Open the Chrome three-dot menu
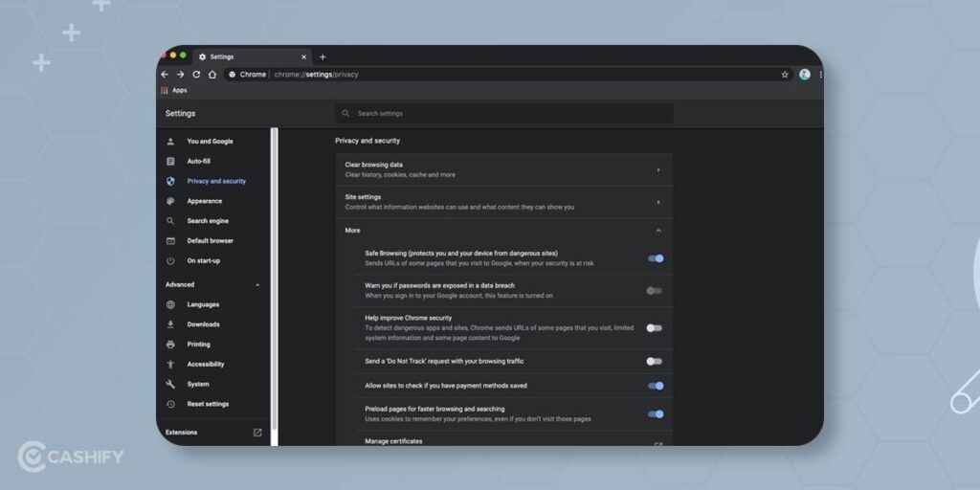 820,75
